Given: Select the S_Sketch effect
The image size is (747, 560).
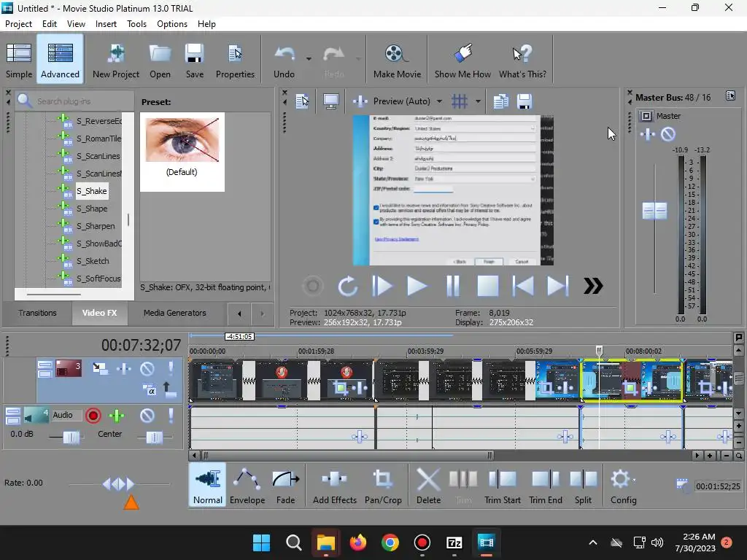Looking at the screenshot, I should (x=93, y=261).
